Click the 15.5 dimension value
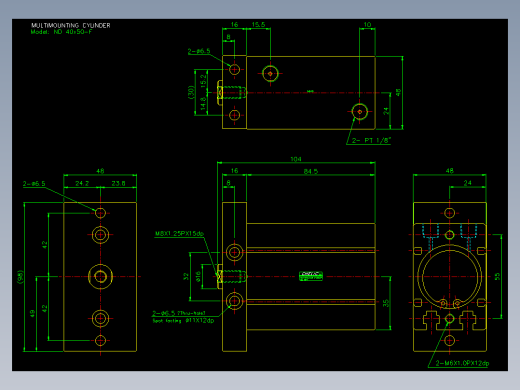Viewport: 520px width, 390px height. pos(258,24)
